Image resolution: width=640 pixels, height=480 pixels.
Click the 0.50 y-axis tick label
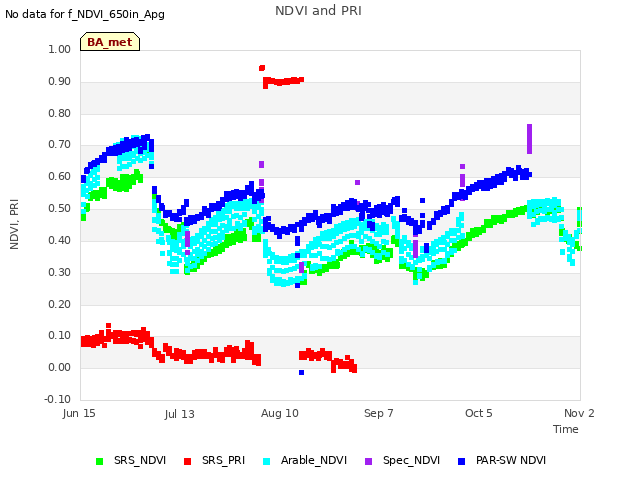[x=60, y=208]
